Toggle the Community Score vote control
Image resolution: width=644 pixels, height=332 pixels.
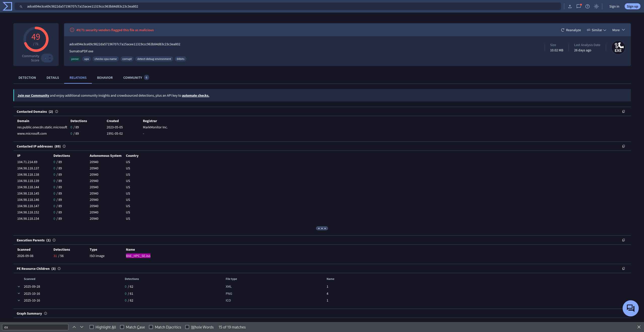coord(47,58)
